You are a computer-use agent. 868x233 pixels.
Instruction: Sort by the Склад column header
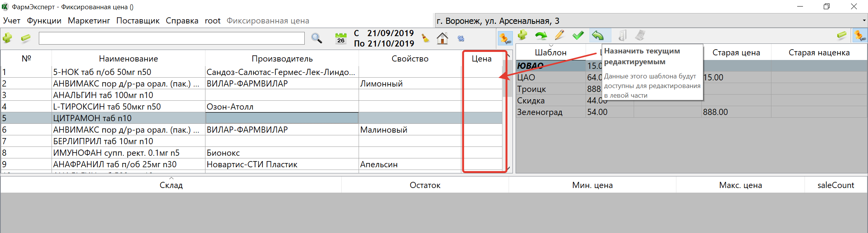click(171, 185)
